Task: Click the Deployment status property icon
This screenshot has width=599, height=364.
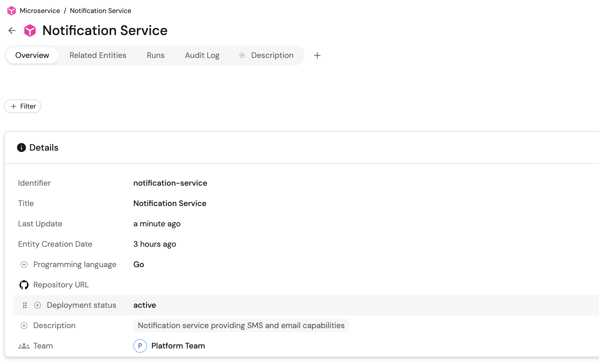Action: pos(38,305)
